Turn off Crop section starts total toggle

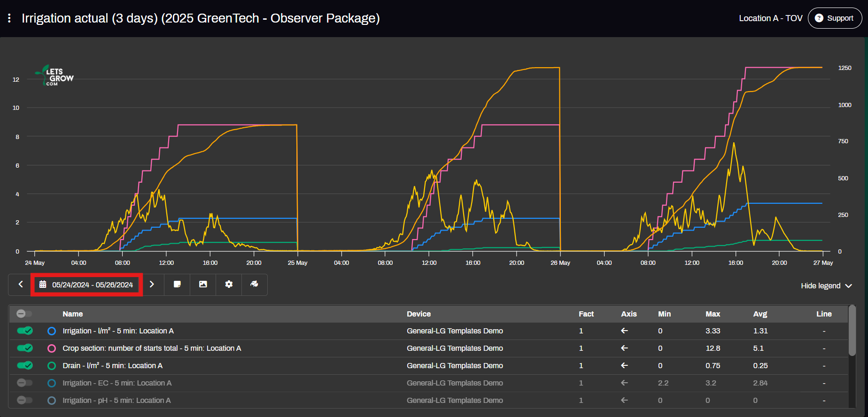click(x=24, y=348)
